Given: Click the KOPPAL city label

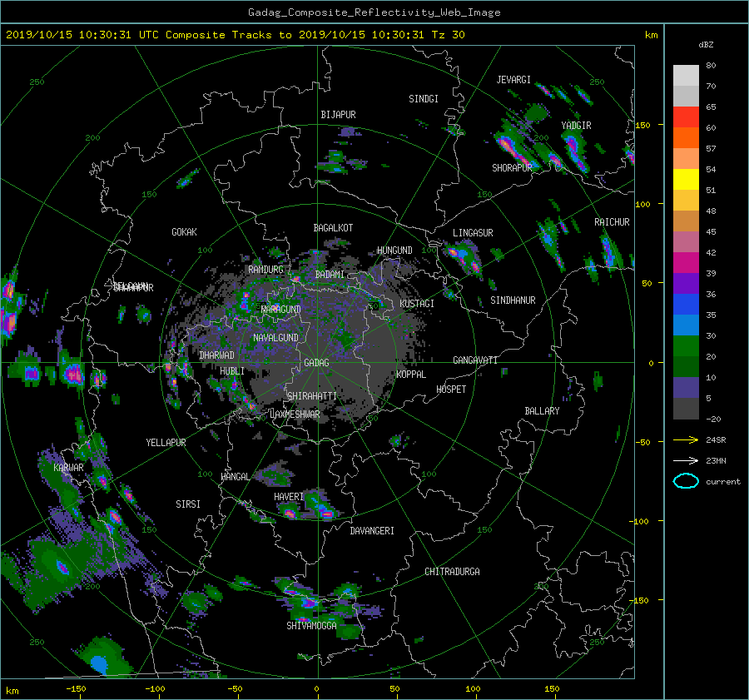Looking at the screenshot, I should (x=411, y=374).
